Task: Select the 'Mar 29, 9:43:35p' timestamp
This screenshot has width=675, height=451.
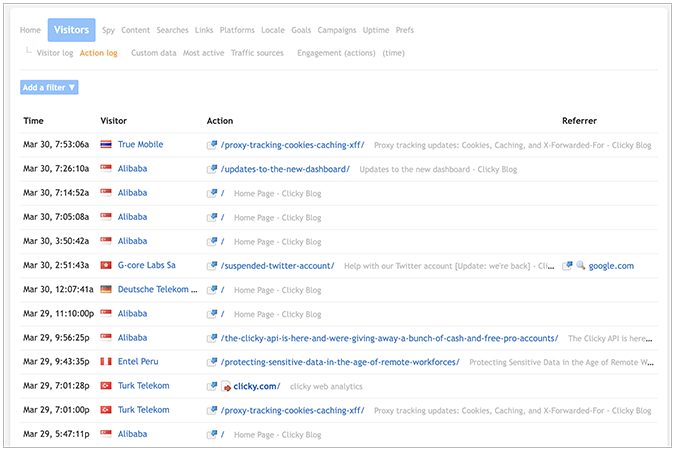Action: click(56, 361)
